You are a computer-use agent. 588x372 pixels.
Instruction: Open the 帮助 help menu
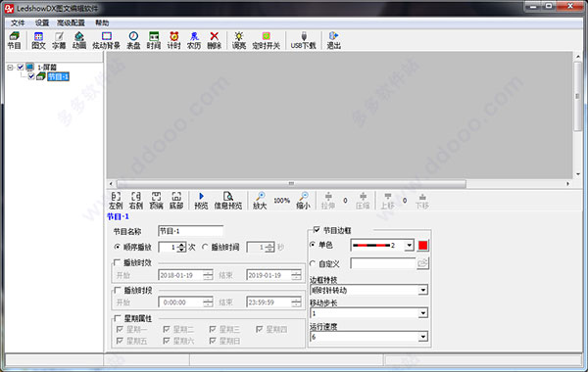pyautogui.click(x=102, y=23)
